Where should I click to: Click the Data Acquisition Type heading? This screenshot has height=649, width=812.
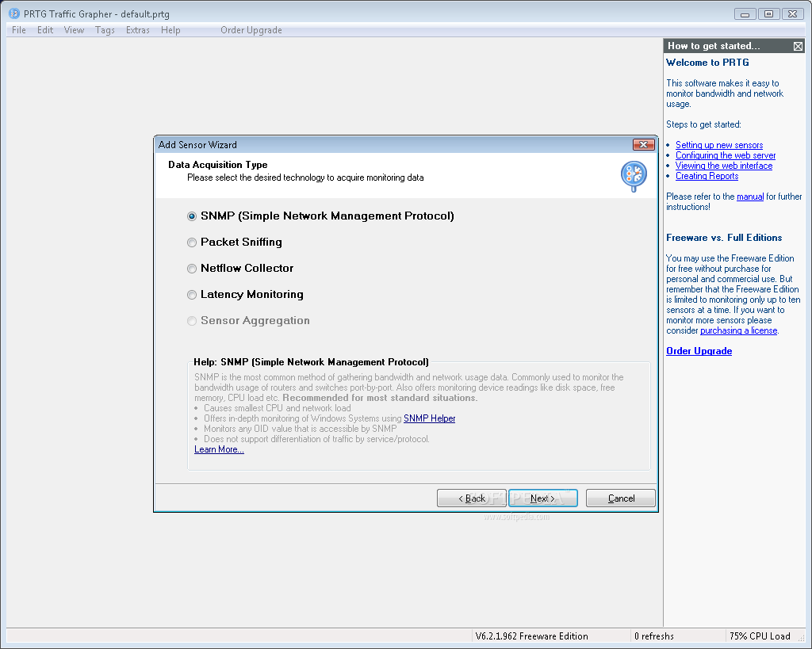pyautogui.click(x=218, y=165)
